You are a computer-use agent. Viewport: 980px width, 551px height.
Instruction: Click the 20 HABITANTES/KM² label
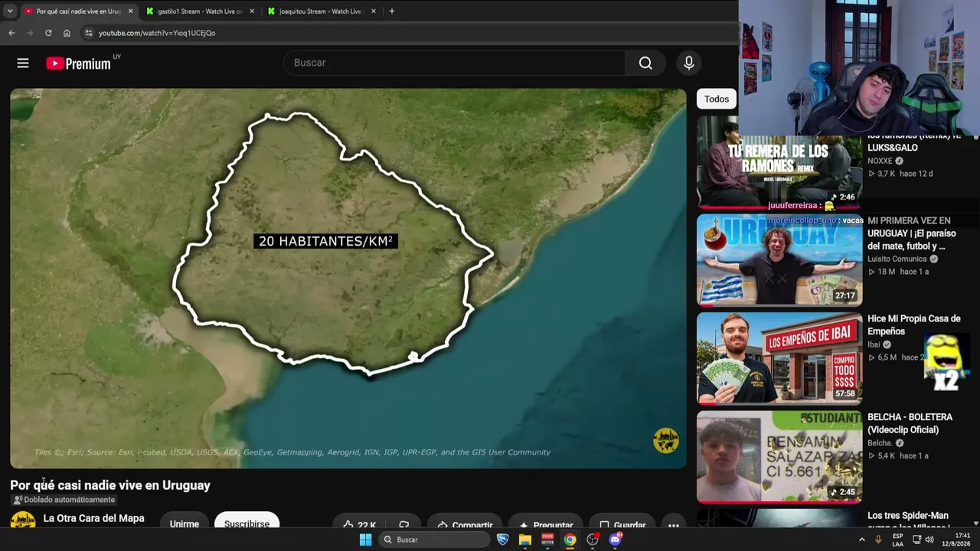[325, 241]
